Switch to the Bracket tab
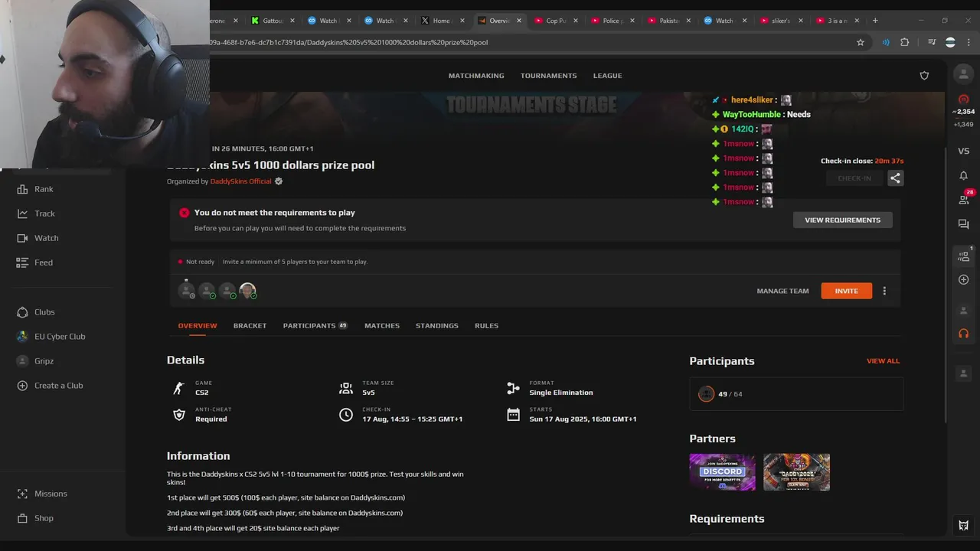 pyautogui.click(x=250, y=326)
